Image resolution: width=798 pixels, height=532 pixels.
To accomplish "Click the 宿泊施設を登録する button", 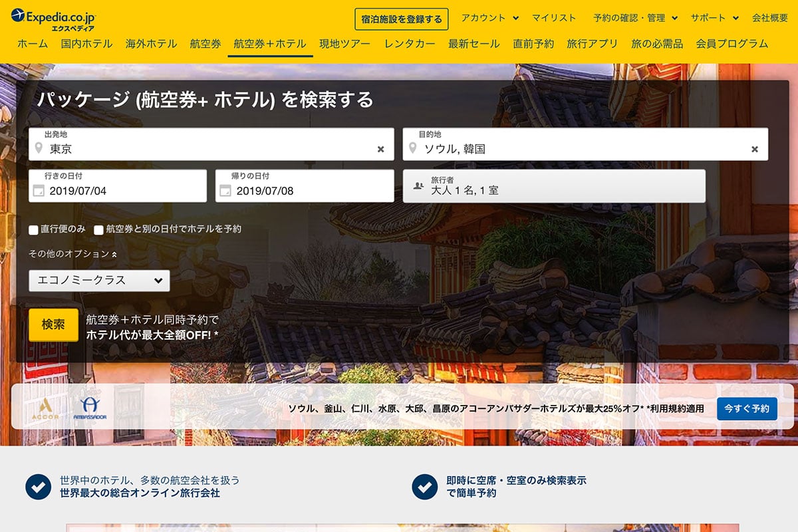I will click(402, 19).
